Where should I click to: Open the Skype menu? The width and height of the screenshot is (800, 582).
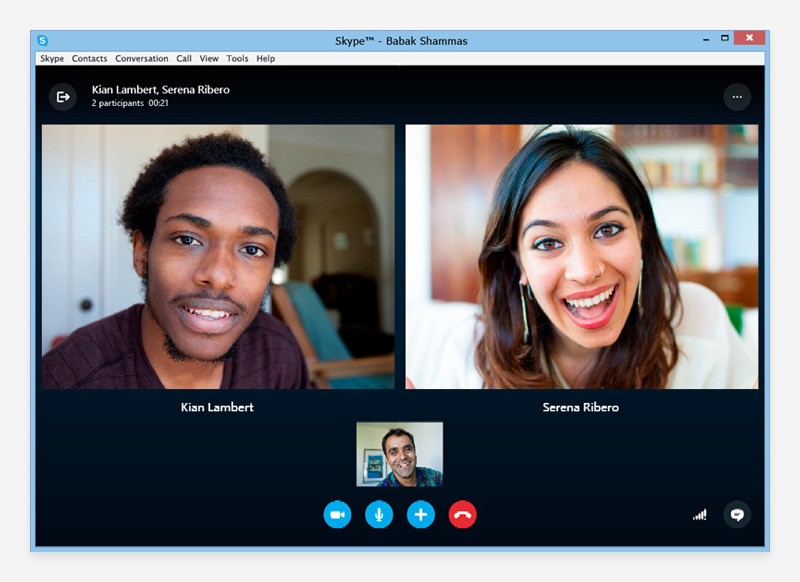pos(52,59)
